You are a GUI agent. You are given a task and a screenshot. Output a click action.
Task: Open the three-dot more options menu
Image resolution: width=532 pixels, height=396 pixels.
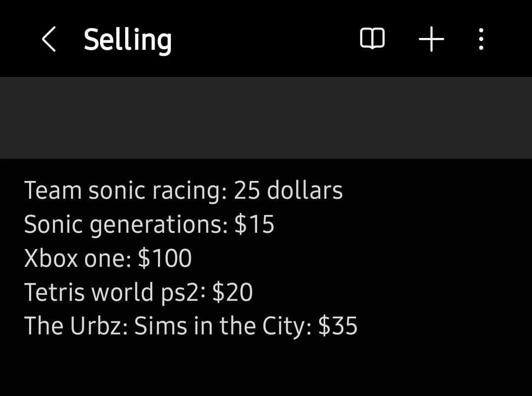click(x=481, y=39)
